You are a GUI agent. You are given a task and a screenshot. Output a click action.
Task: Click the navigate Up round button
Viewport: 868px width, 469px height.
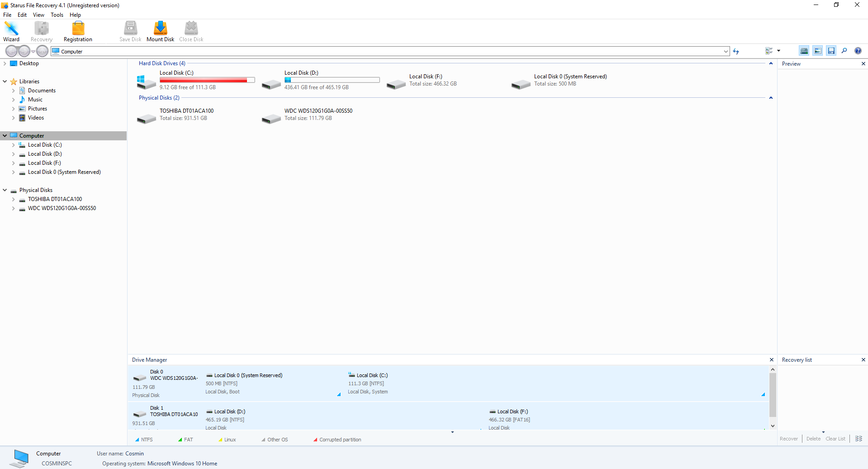(43, 51)
